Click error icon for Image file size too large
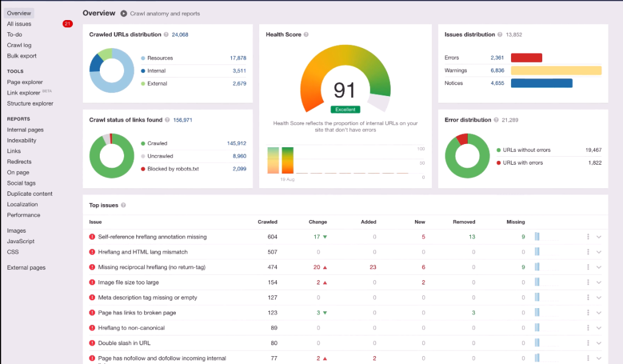The image size is (623, 364). click(92, 283)
